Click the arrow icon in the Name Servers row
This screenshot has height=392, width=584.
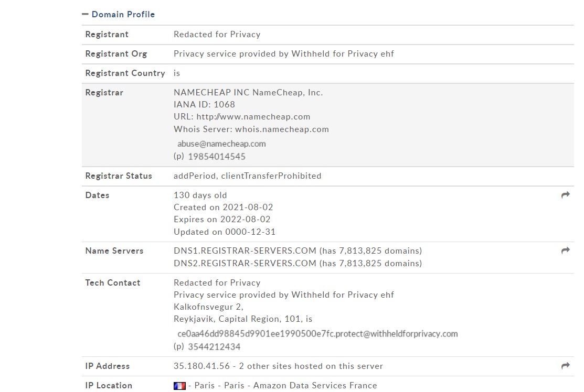pyautogui.click(x=565, y=251)
